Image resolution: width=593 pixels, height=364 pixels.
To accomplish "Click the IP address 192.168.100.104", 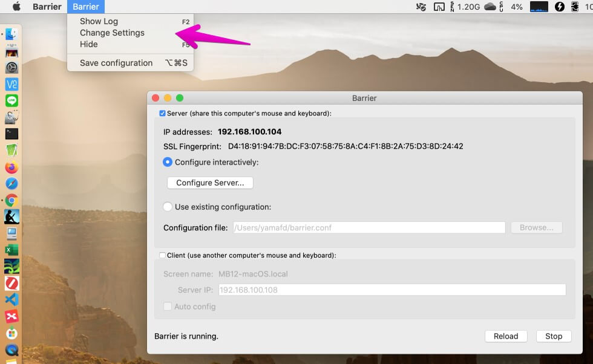I will pos(249,132).
